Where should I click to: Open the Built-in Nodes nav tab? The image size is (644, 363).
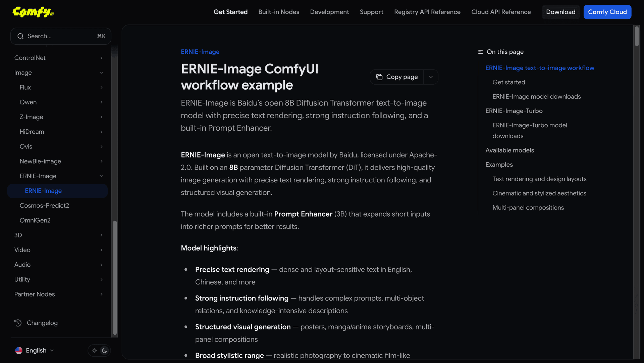point(278,12)
